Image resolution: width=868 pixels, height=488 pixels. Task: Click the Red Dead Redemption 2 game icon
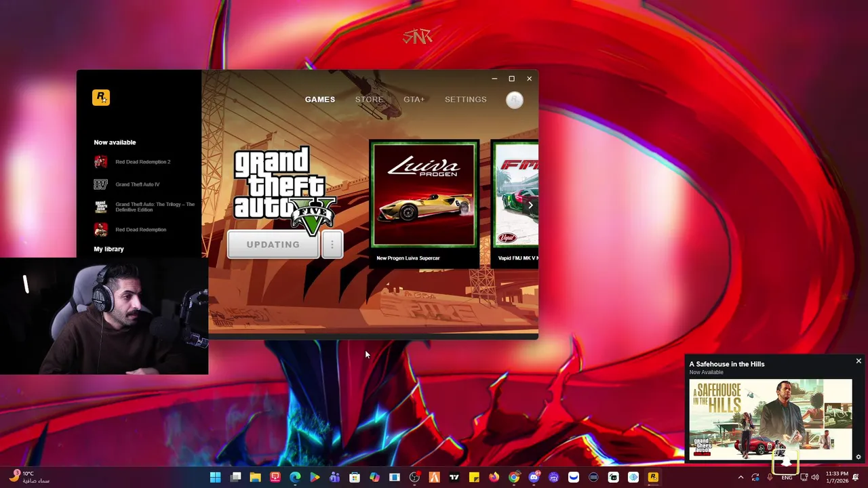pos(100,162)
